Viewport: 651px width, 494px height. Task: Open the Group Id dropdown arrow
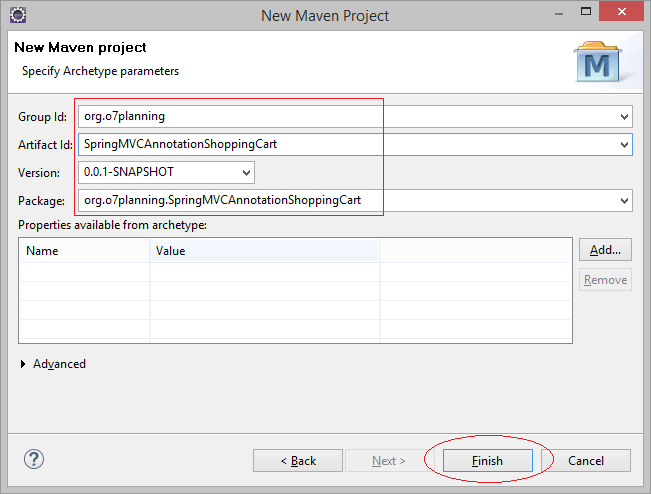click(624, 117)
